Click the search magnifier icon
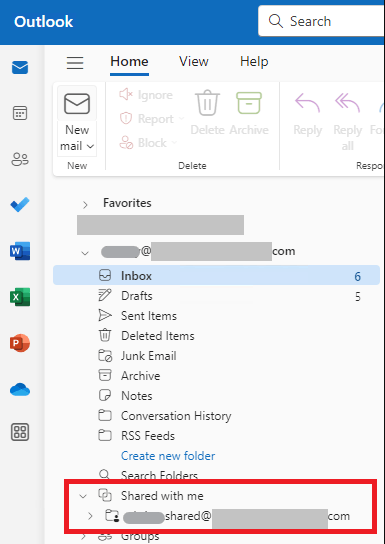Screen dimensions: 385x544 pos(276,21)
